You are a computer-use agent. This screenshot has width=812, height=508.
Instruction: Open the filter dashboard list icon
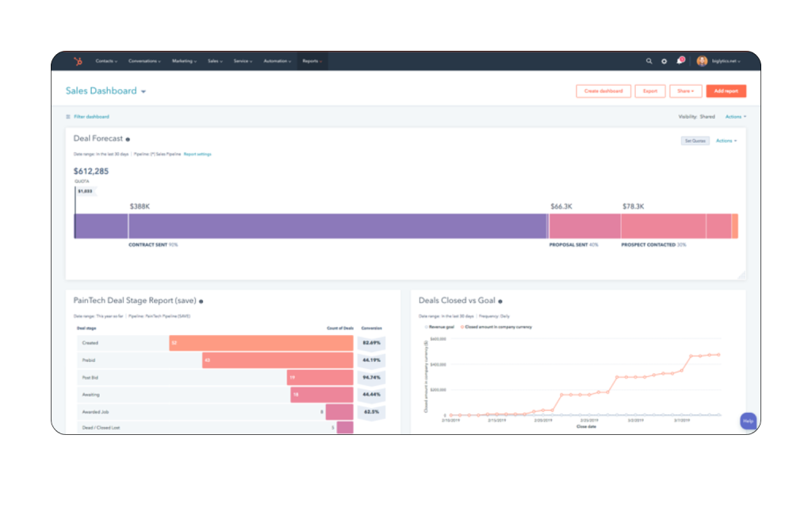[x=67, y=116]
